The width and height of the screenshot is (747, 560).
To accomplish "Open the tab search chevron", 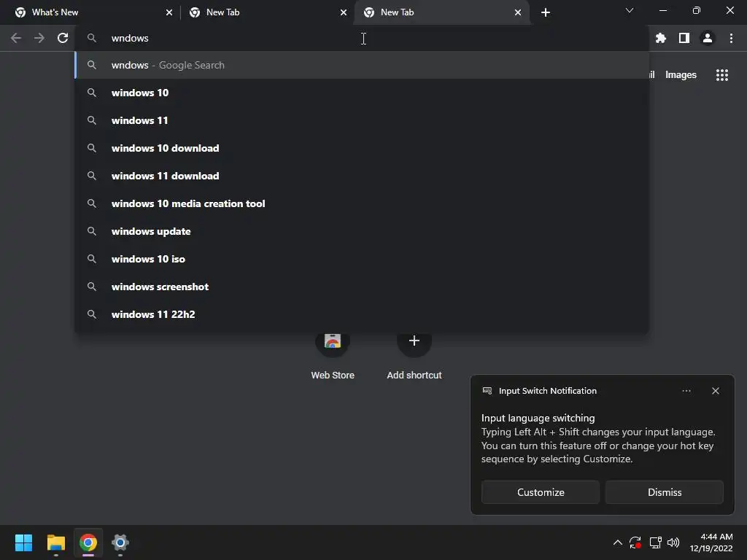I will click(630, 10).
